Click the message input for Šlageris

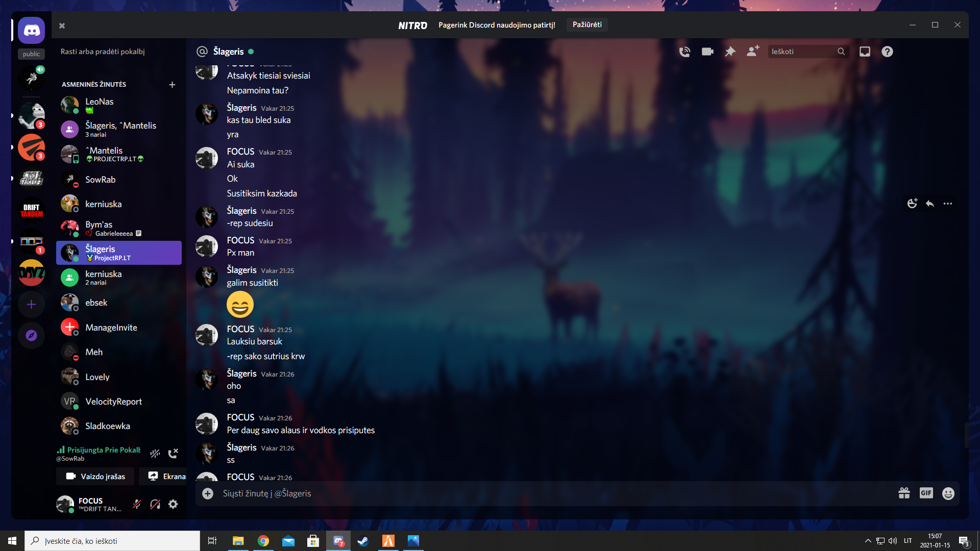[x=556, y=493]
